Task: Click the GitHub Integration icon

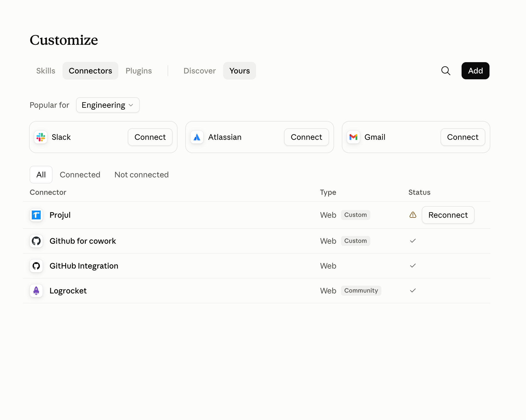Action: tap(36, 266)
